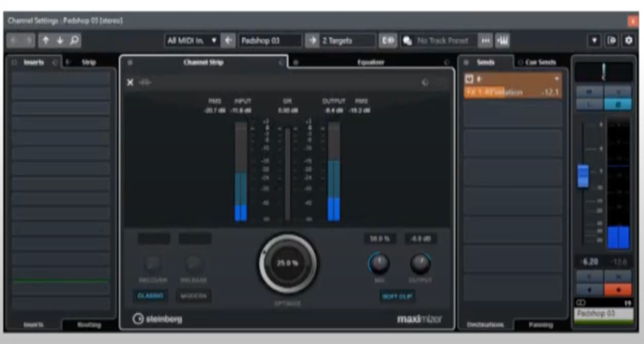Click the window layout icon beside gear

coord(611,40)
